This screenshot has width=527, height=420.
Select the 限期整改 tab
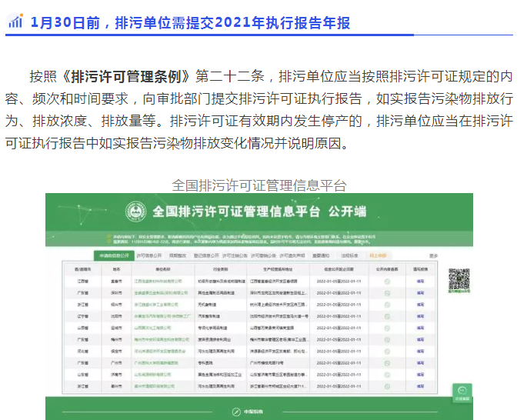coord(178,255)
